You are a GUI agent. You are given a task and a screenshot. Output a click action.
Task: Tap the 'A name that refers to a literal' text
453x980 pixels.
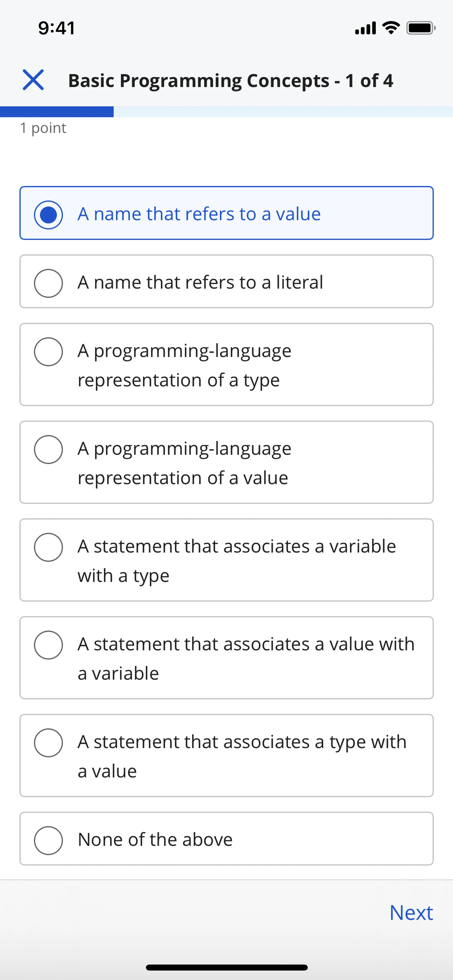200,283
